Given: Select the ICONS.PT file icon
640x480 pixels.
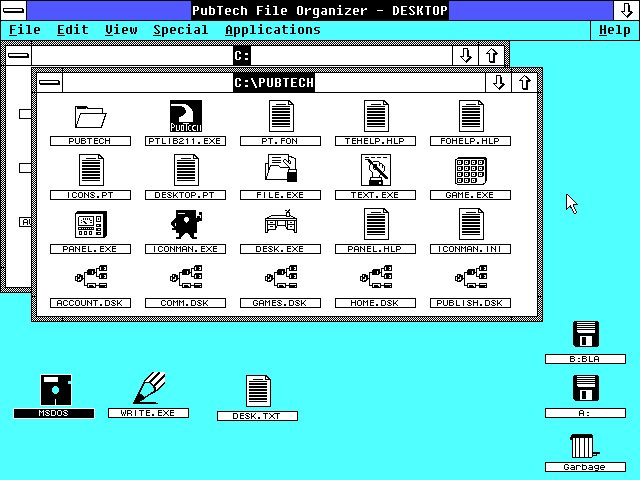Looking at the screenshot, I should tap(91, 170).
